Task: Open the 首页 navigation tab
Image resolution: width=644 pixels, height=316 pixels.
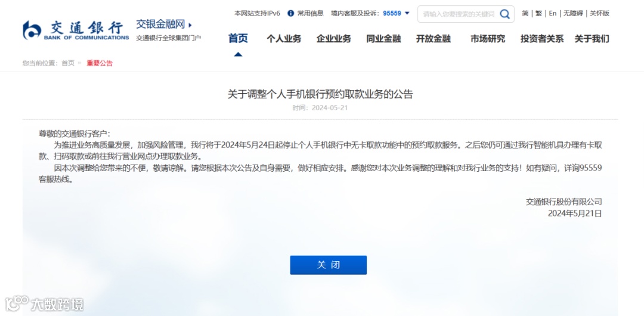Action: pyautogui.click(x=238, y=39)
